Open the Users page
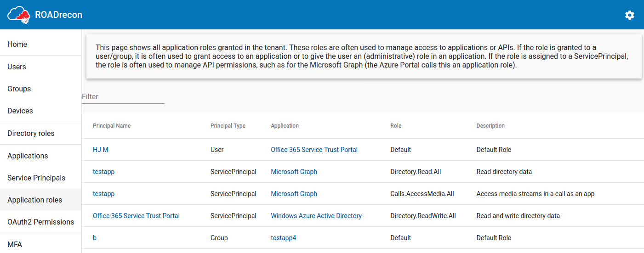 tap(40, 67)
